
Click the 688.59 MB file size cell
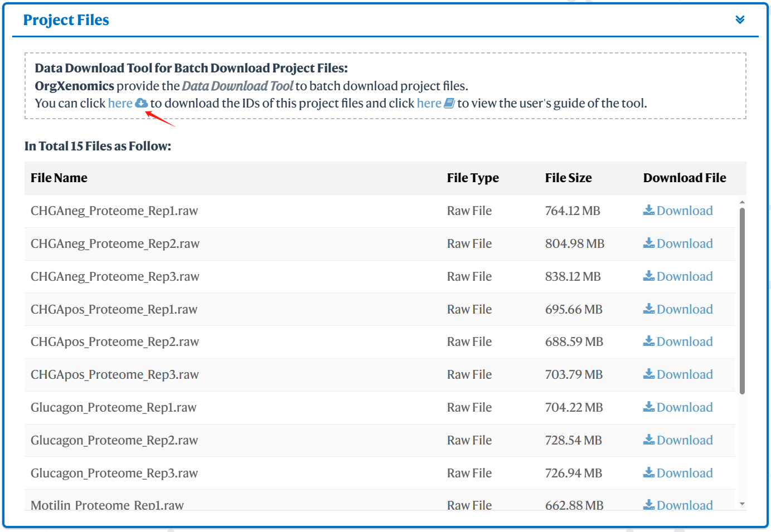[574, 341]
